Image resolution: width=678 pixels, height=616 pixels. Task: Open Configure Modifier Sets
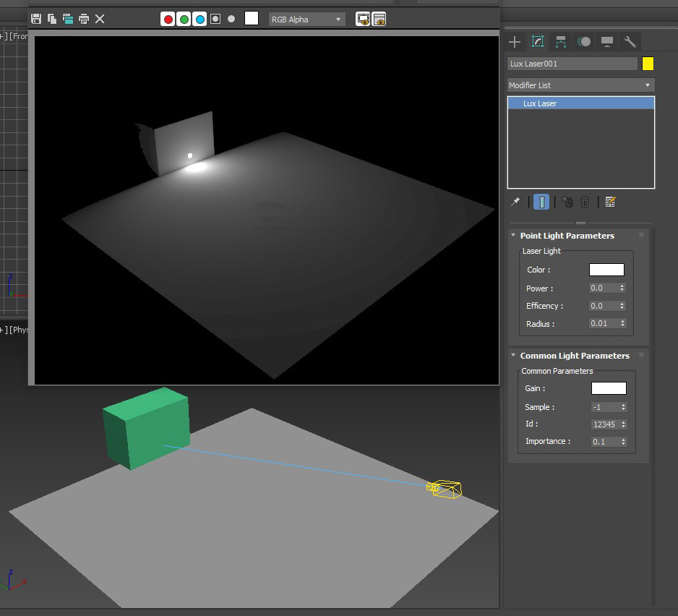click(x=610, y=202)
